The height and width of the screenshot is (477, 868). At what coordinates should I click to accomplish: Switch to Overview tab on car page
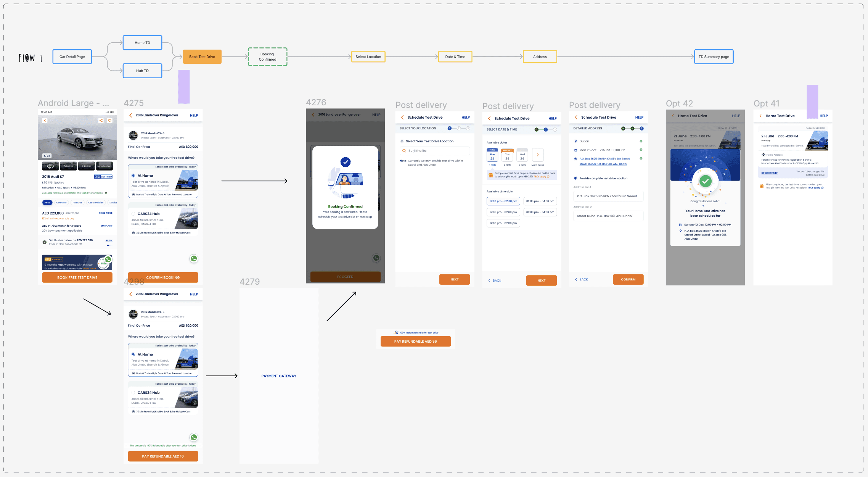(61, 203)
